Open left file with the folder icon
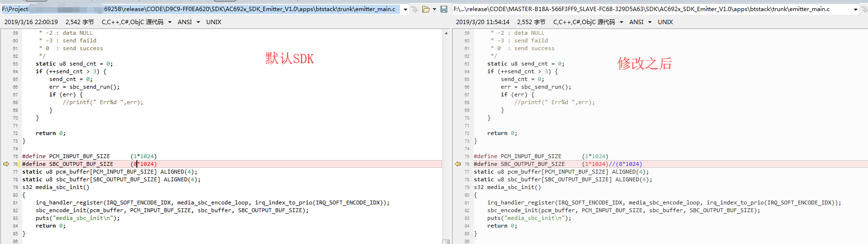The image size is (868, 244). pyautogui.click(x=426, y=9)
